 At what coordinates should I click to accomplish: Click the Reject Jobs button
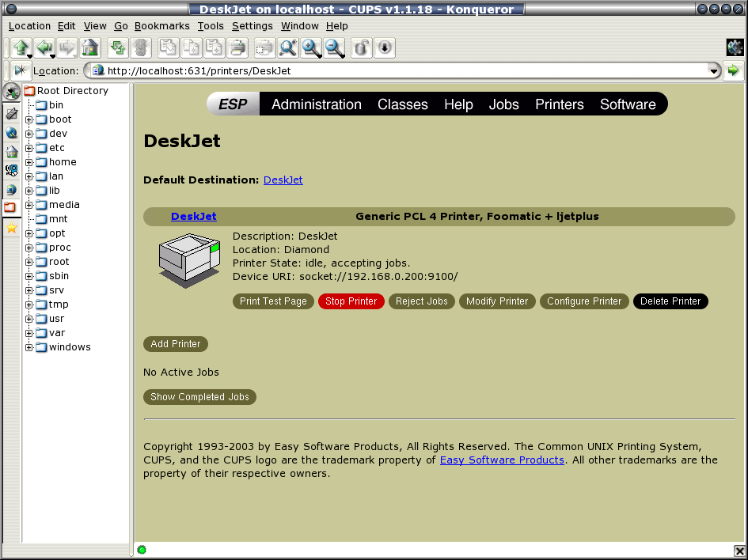[422, 301]
